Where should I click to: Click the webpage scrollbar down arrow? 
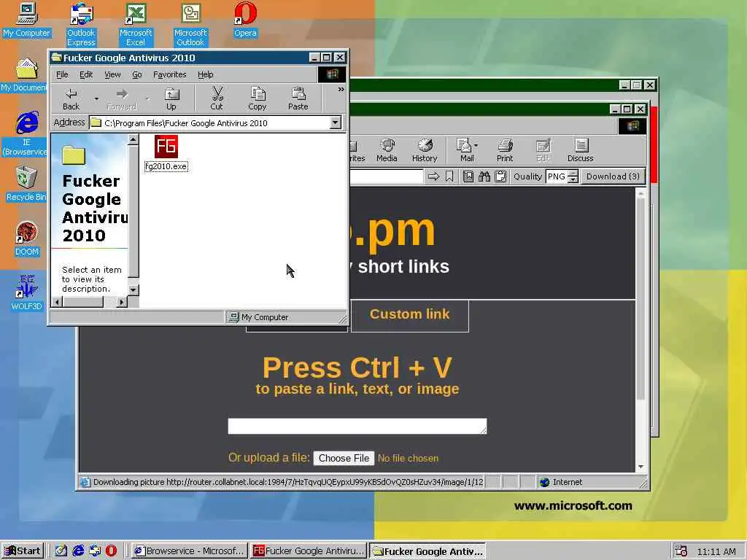coord(640,467)
